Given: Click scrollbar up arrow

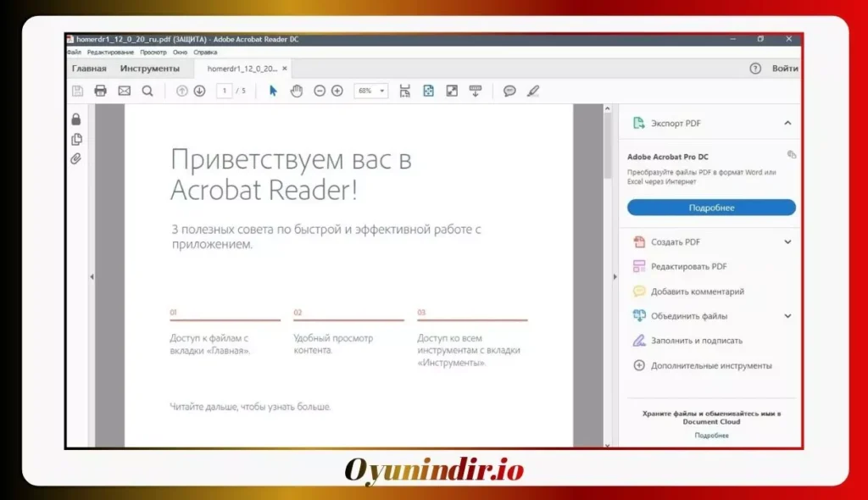Looking at the screenshot, I should click(607, 108).
